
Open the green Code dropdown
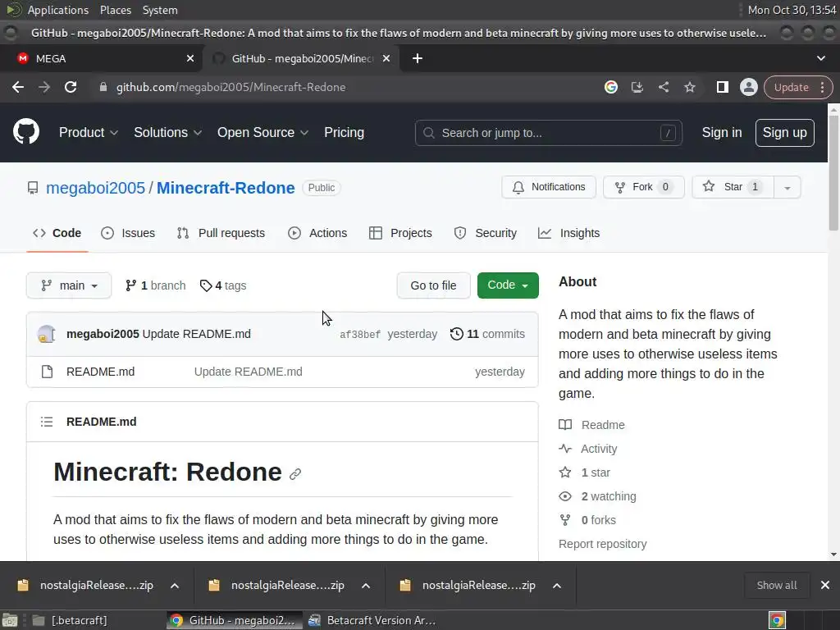[x=508, y=285]
